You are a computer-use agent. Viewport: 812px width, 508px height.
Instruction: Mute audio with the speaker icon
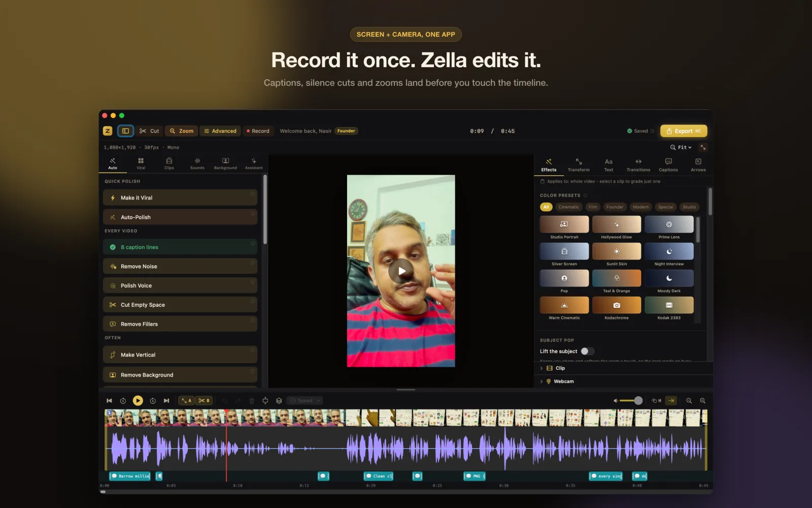616,401
